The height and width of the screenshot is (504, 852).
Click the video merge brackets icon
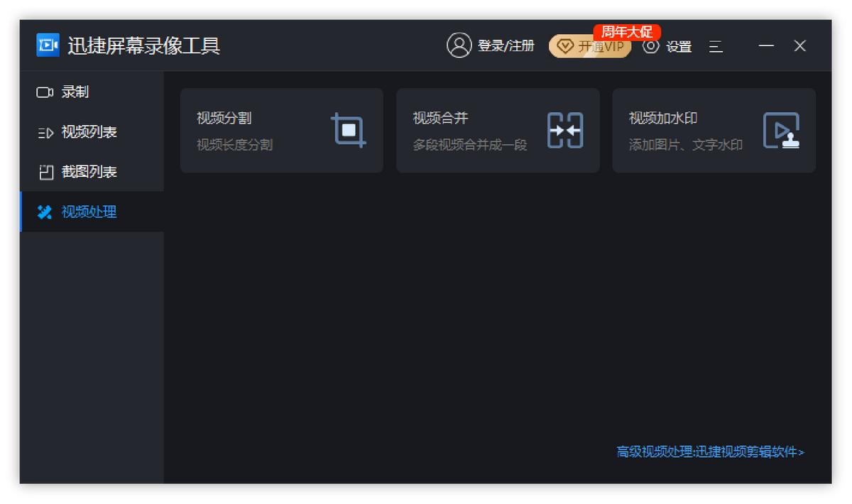(567, 130)
